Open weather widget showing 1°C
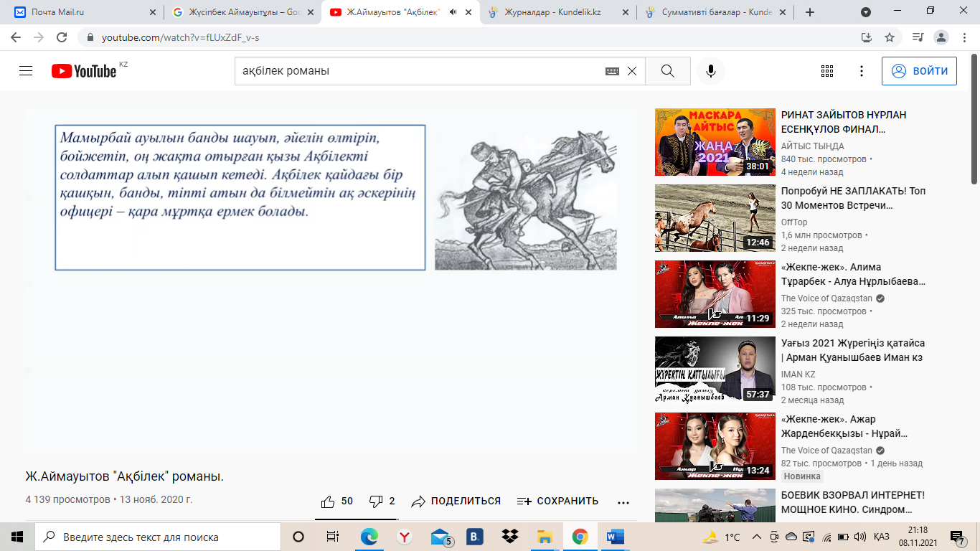Viewport: 980px width, 551px height. coord(722,537)
